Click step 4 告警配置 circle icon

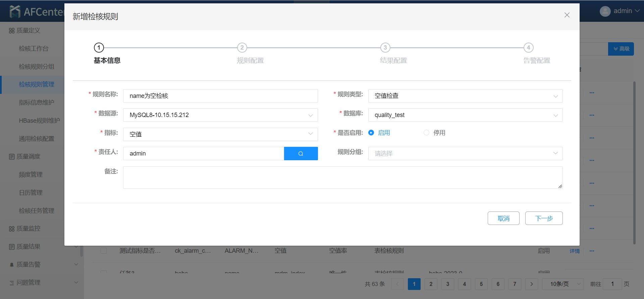tap(528, 48)
